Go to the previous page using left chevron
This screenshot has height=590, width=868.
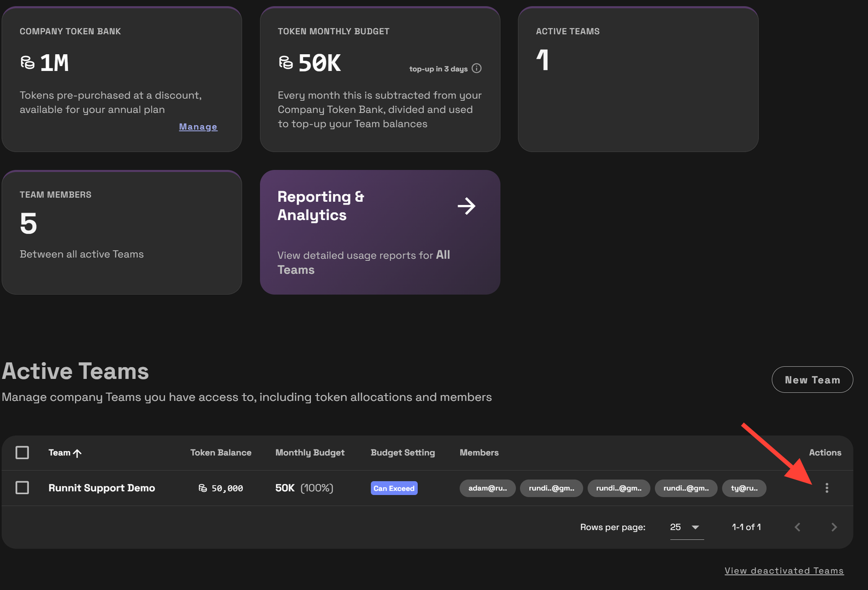[x=797, y=527]
